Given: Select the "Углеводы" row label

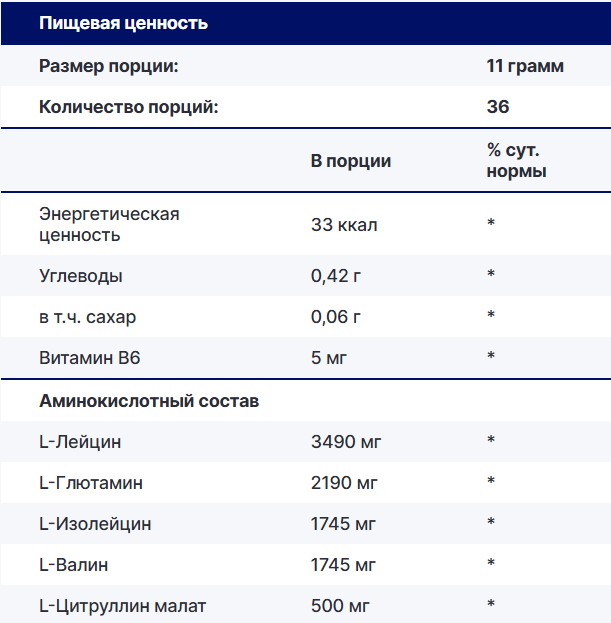Looking at the screenshot, I should click(81, 275).
